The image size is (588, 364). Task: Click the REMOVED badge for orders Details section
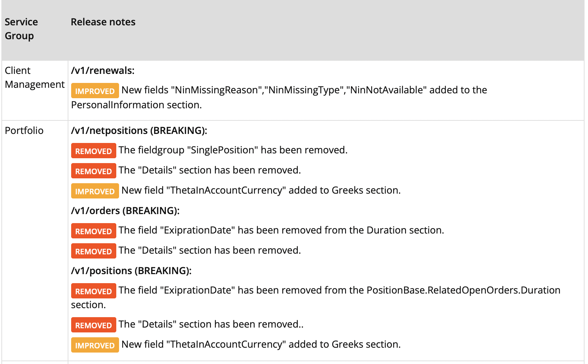(93, 251)
